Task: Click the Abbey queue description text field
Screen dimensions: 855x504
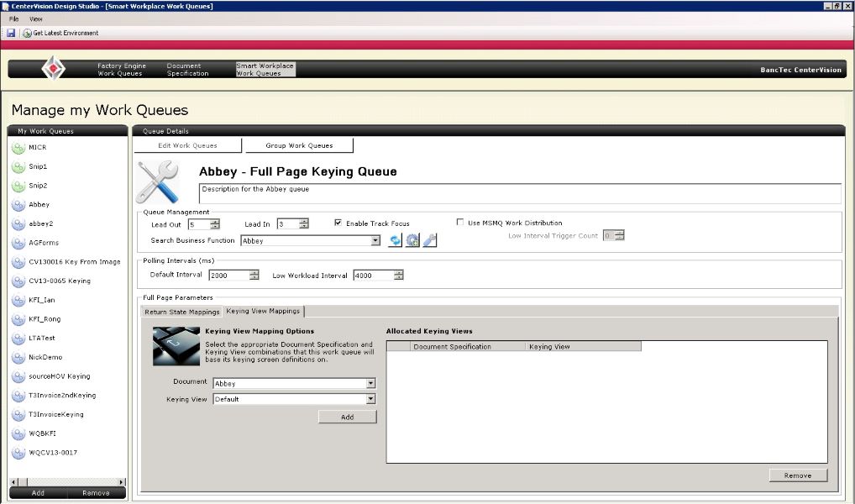Action: pos(520,194)
